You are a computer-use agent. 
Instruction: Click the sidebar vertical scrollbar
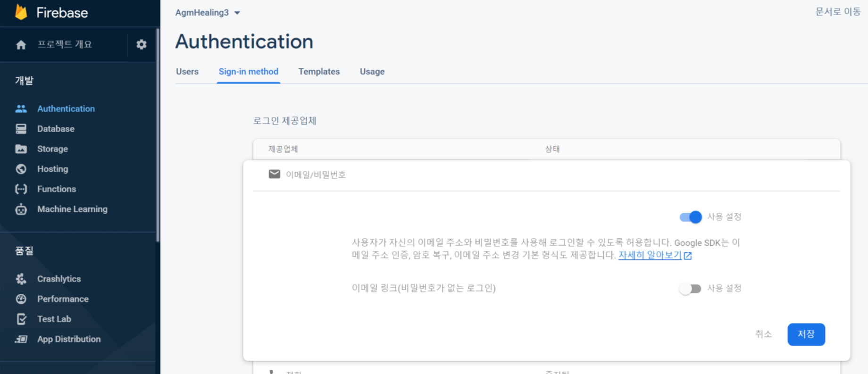(158, 135)
